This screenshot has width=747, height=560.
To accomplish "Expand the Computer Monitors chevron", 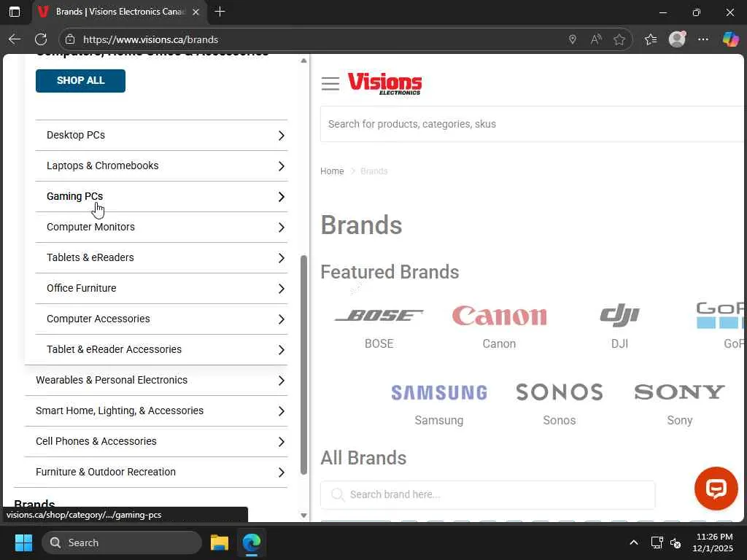I will pos(282,227).
